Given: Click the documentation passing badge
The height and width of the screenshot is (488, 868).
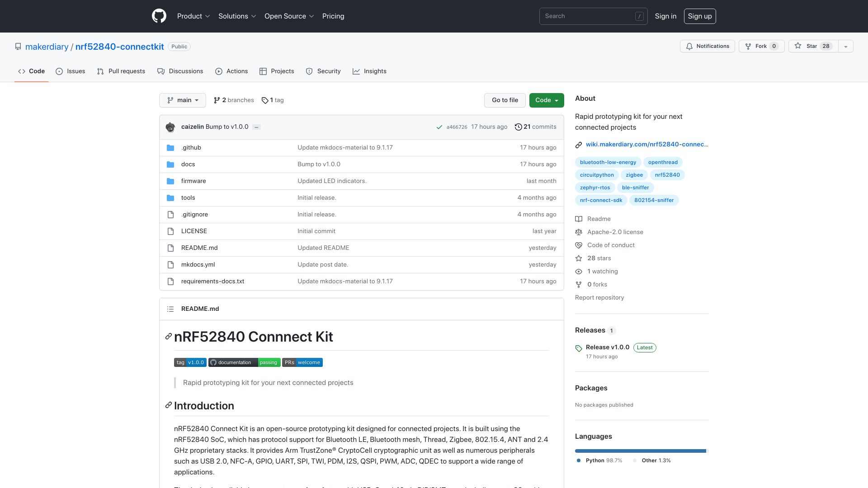Looking at the screenshot, I should pyautogui.click(x=244, y=362).
